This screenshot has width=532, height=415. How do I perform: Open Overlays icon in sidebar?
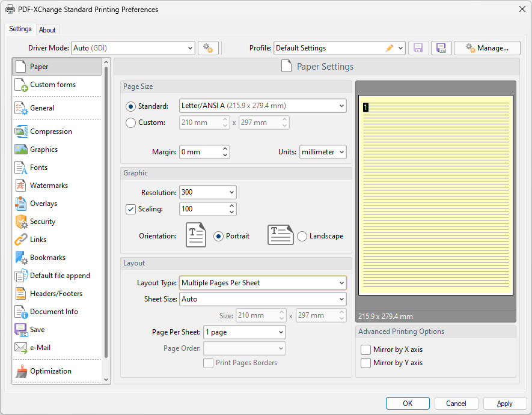[21, 204]
